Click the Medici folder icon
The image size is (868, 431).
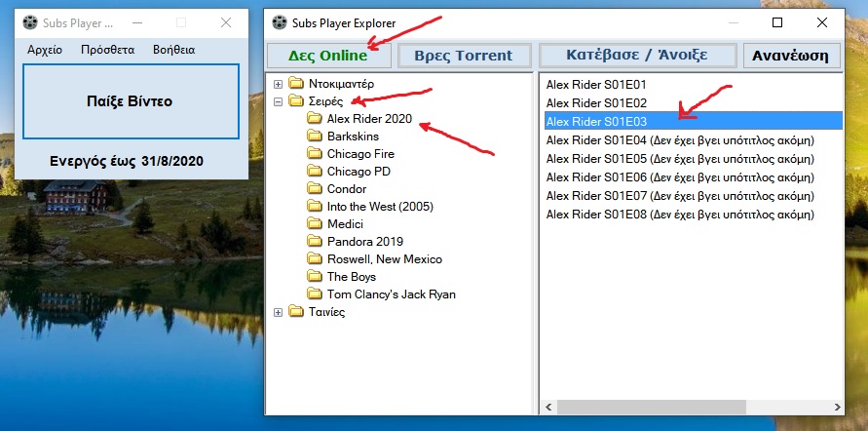pos(315,224)
